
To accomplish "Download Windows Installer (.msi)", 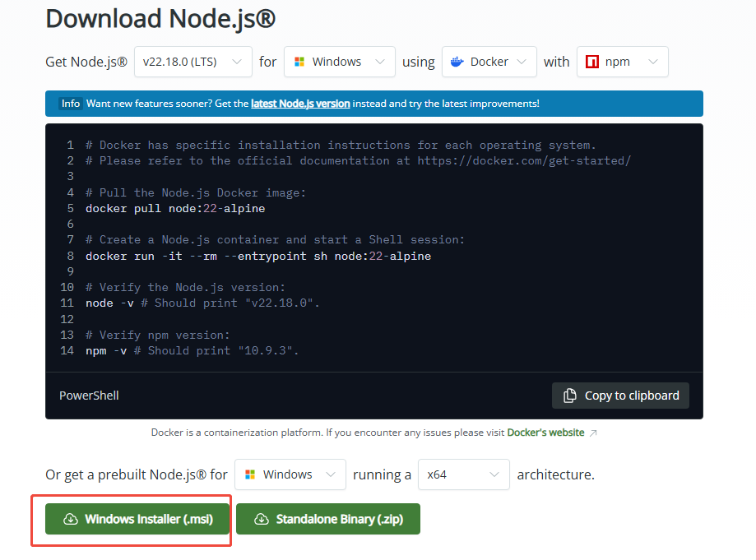I will pos(137,519).
